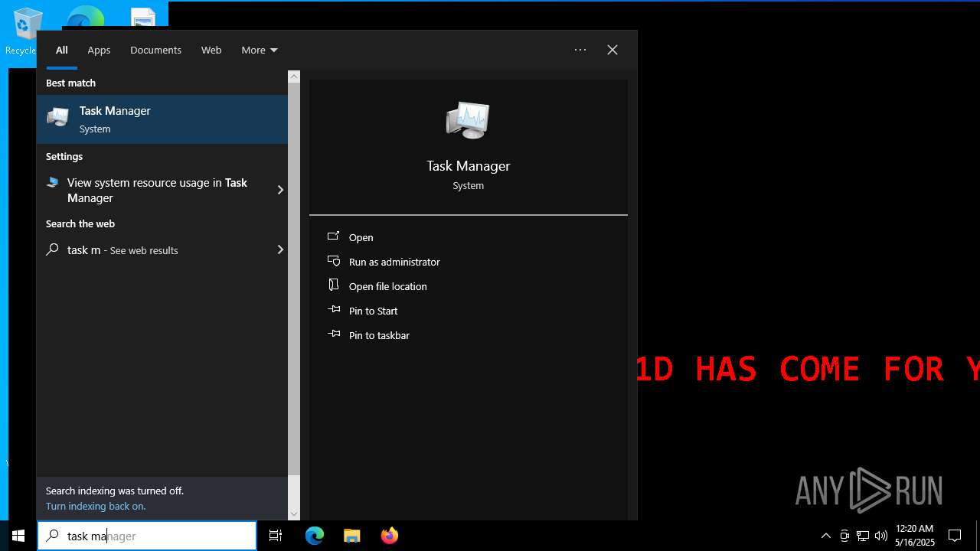Expand the 'task m' web results arrow

(x=280, y=249)
